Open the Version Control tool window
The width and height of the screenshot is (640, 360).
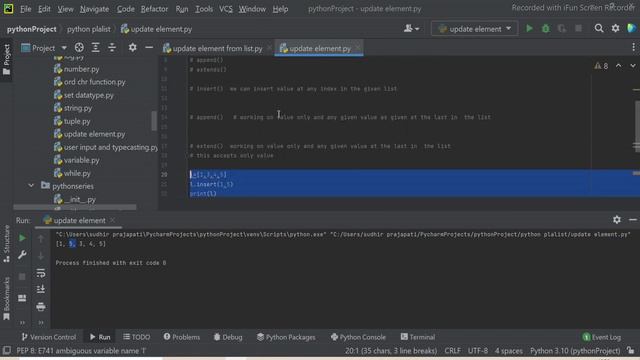(49, 337)
